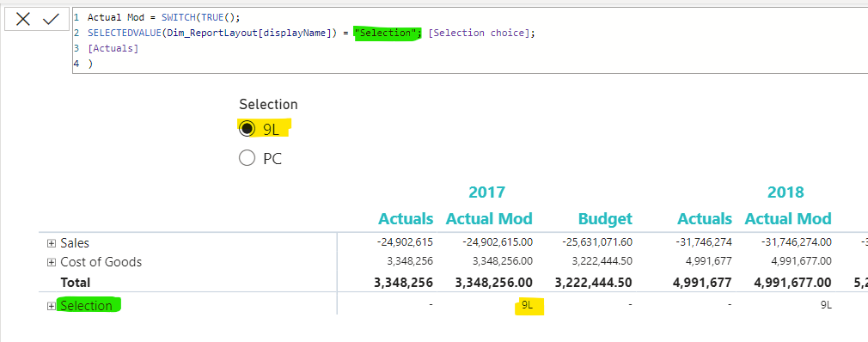Select the 9L radio option
The width and height of the screenshot is (868, 342).
247,130
